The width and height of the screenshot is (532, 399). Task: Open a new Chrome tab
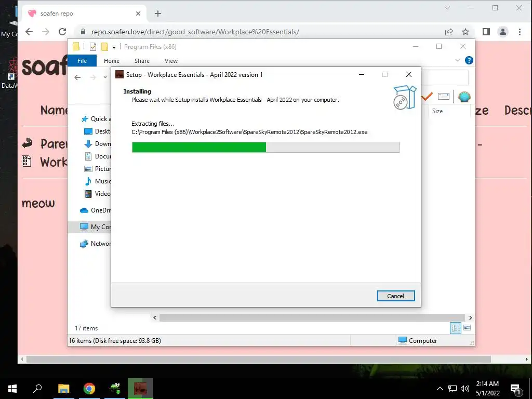[x=158, y=14]
